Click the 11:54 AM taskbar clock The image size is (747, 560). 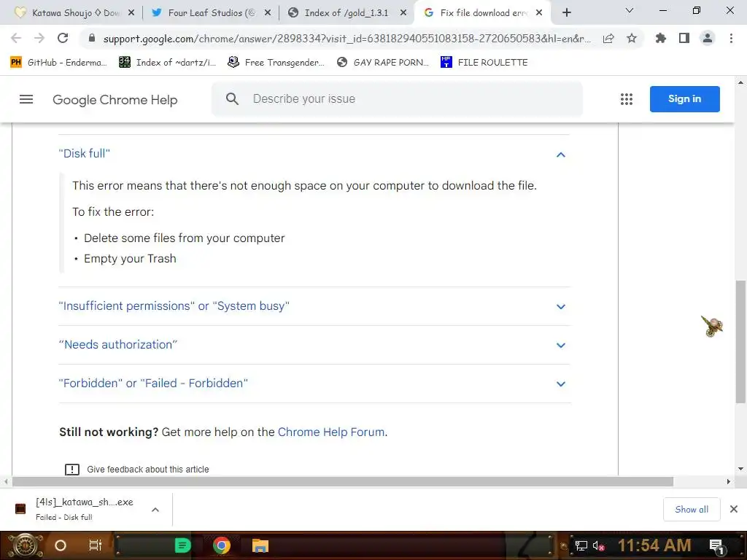tap(654, 545)
